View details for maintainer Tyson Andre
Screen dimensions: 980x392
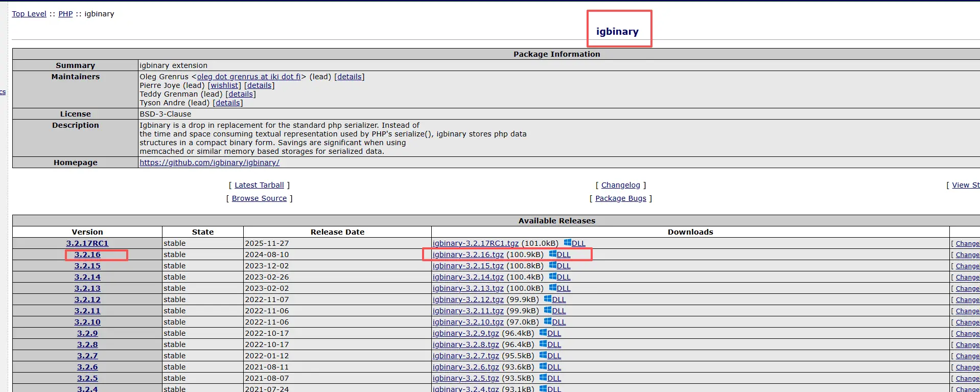coord(228,103)
